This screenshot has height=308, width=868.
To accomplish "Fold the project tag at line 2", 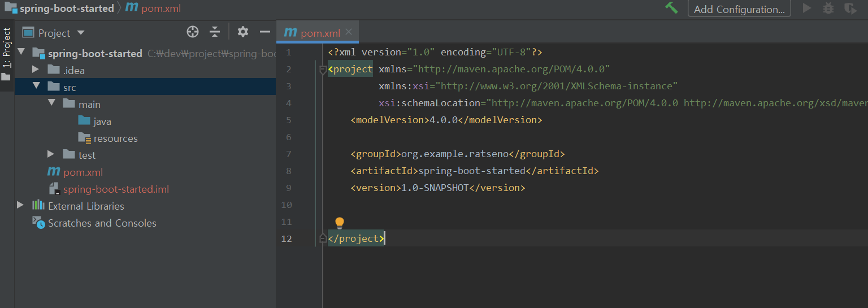I will pyautogui.click(x=323, y=70).
